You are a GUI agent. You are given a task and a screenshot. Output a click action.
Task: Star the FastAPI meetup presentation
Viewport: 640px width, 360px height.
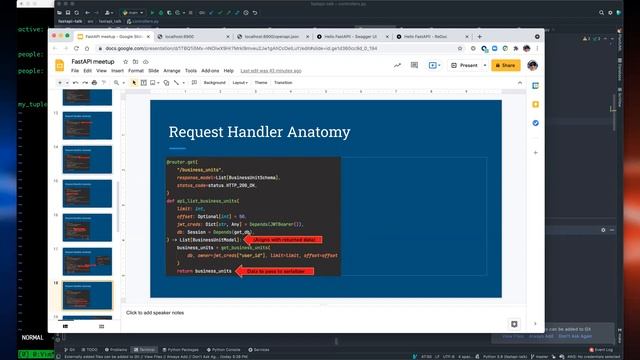coord(125,62)
